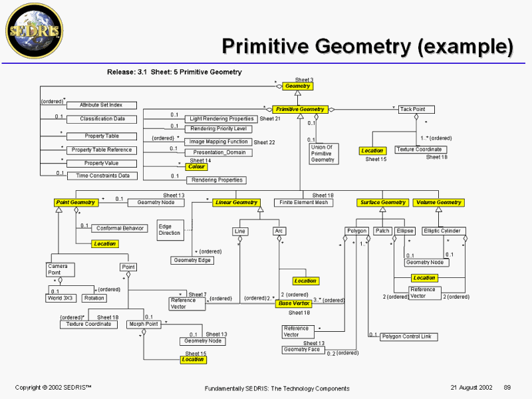Image resolution: width=532 pixels, height=399 pixels.
Task: Click the yellow Point Geometry box
Action: coord(74,202)
